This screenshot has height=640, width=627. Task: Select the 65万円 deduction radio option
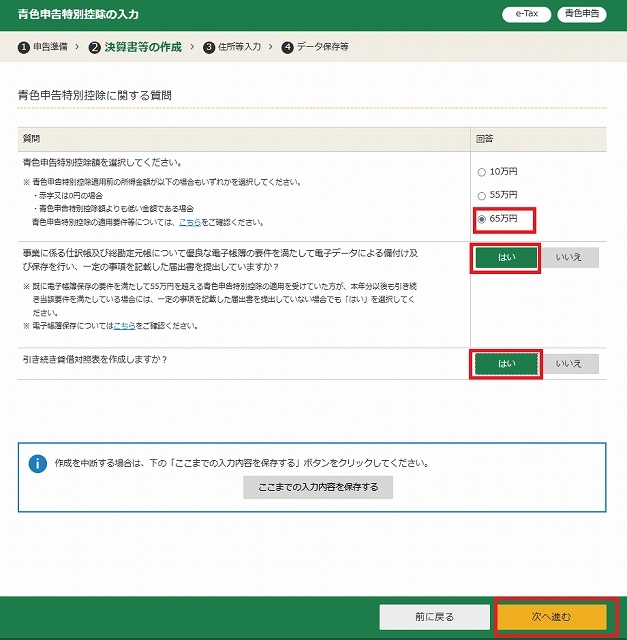click(483, 218)
